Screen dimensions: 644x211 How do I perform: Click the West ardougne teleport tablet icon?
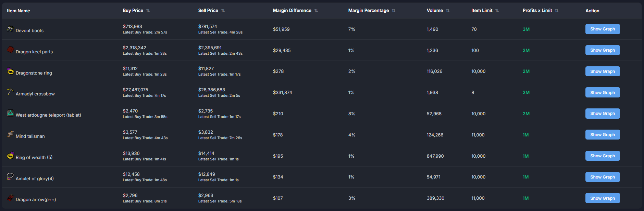coord(11,113)
